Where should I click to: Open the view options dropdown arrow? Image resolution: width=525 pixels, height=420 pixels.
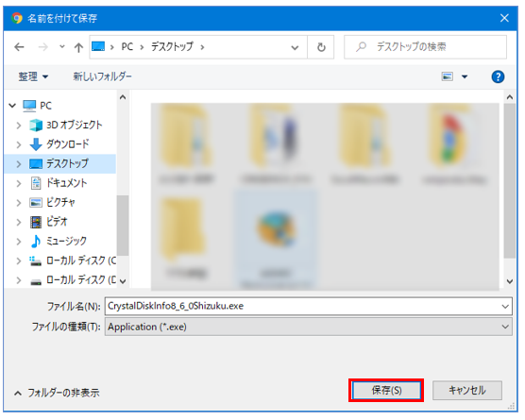[465, 77]
